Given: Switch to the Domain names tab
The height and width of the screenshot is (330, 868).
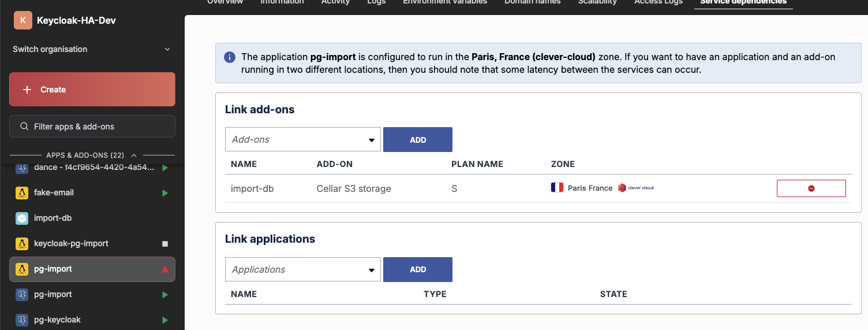Looking at the screenshot, I should tap(532, 2).
